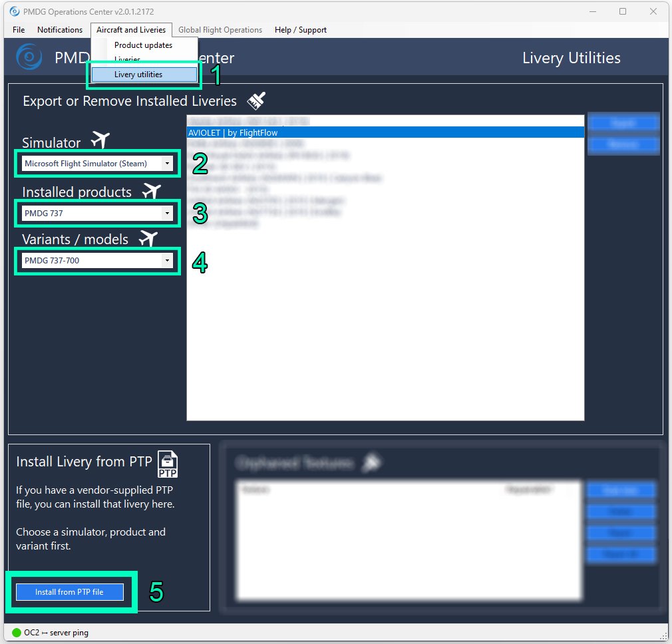This screenshot has height=644, width=672.
Task: Click the broom icon beside Export or Remove
Action: [256, 100]
